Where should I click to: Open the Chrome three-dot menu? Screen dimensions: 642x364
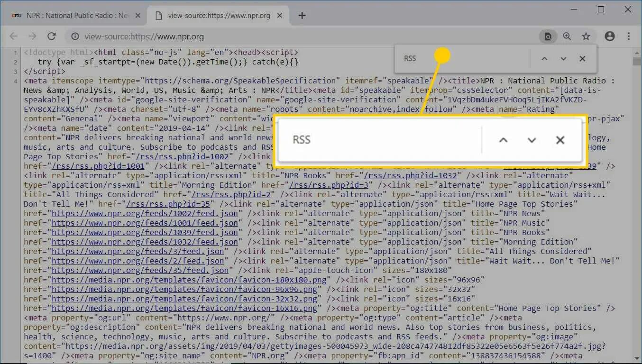[x=629, y=36]
